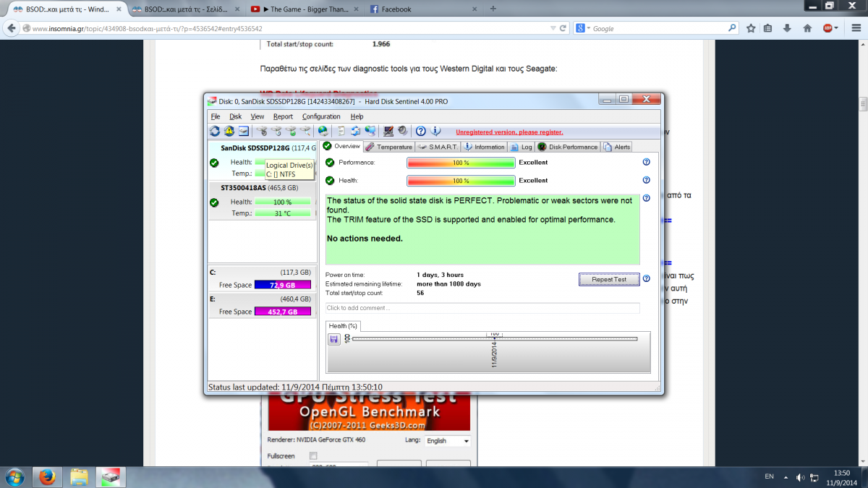Click the Firefox home icon
Viewport: 868px width, 488px height.
807,28
